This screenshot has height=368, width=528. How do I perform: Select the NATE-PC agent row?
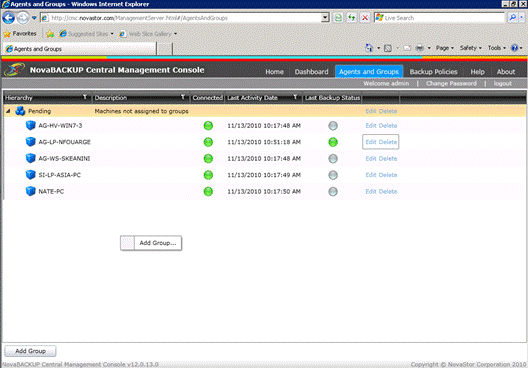pyautogui.click(x=264, y=191)
